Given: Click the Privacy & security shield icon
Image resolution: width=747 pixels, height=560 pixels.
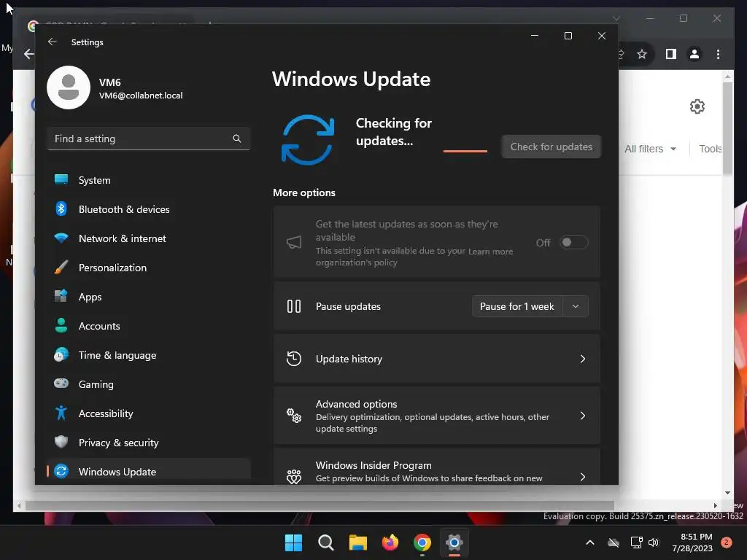Looking at the screenshot, I should (61, 442).
